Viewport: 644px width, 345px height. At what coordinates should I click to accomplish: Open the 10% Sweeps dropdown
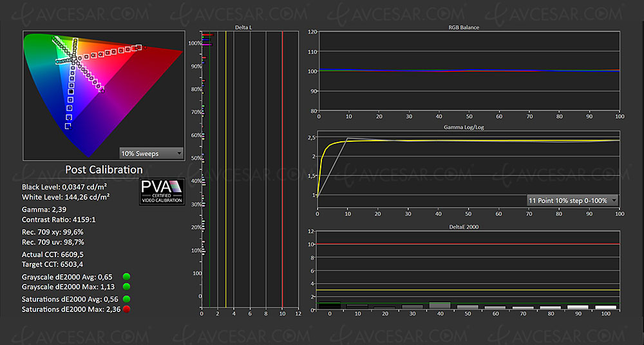151,153
